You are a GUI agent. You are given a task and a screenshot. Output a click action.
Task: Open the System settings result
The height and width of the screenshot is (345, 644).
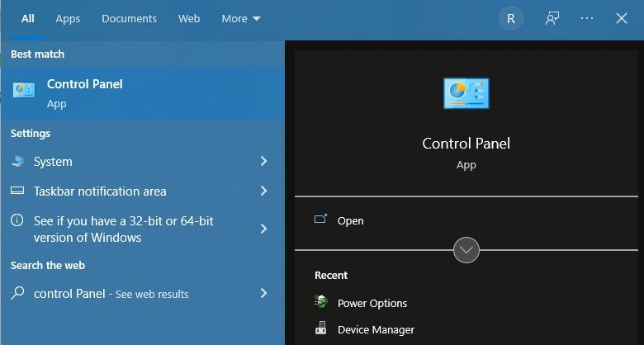(143, 162)
